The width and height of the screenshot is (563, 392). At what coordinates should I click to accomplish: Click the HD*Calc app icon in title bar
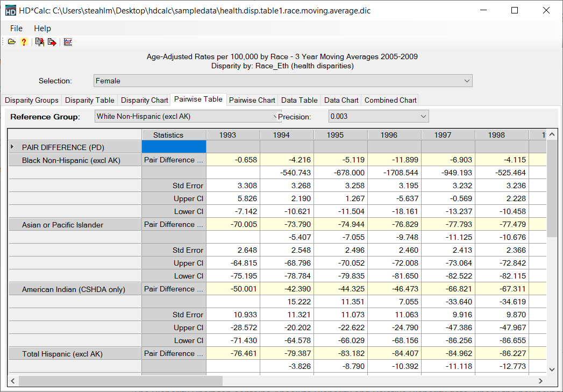(10, 10)
